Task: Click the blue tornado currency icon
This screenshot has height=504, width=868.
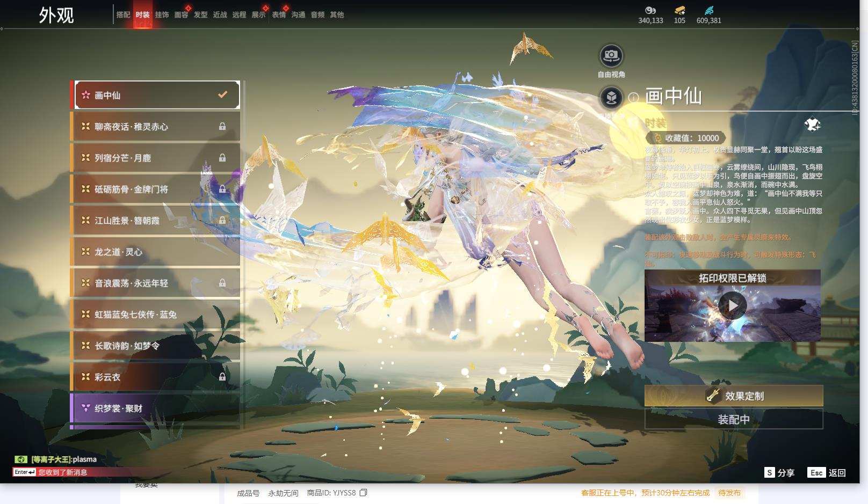Action: (709, 10)
